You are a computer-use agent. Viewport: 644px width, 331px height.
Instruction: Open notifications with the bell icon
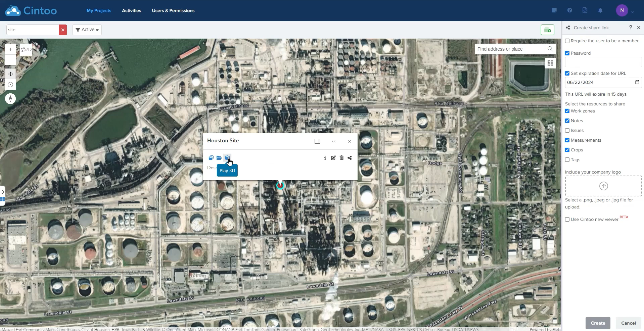[600, 10]
